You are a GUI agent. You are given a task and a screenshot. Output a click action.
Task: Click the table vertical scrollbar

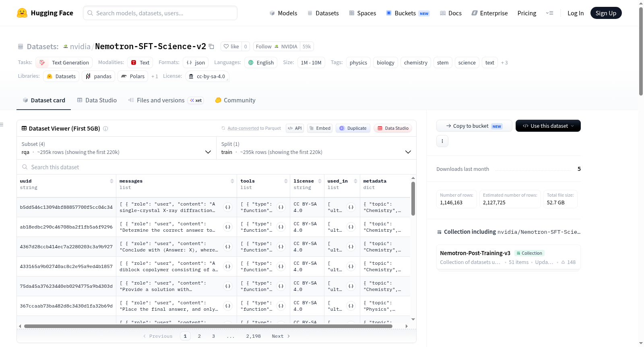point(413,198)
